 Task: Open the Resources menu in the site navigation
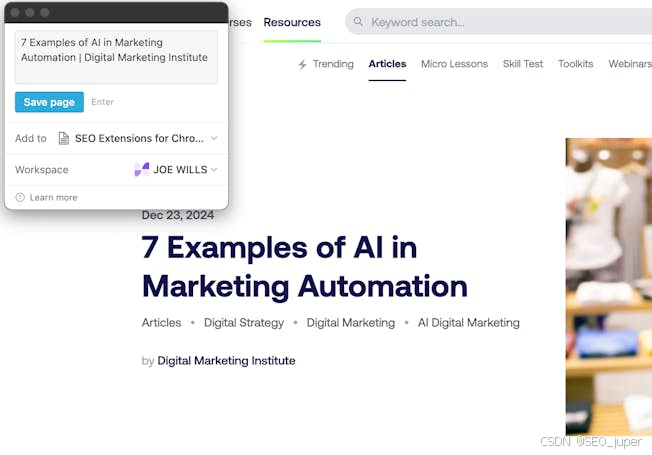tap(292, 22)
